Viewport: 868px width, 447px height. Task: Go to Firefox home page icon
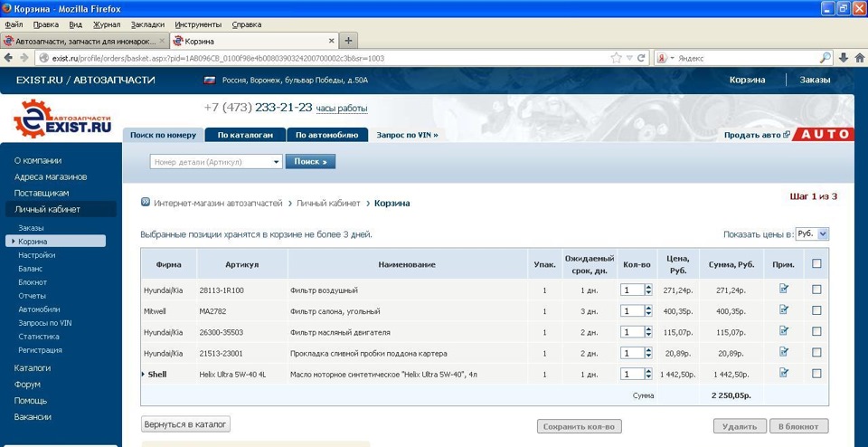860,58
